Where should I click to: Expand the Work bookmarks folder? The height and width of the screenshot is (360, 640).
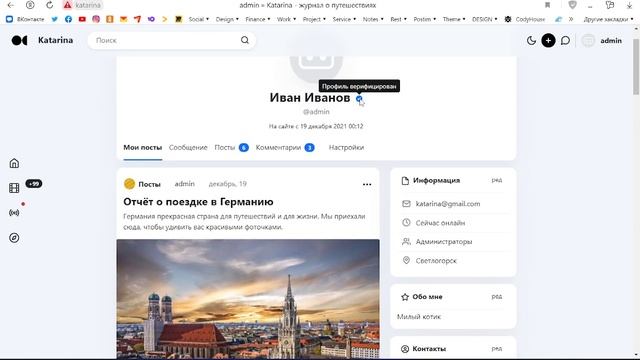click(286, 19)
